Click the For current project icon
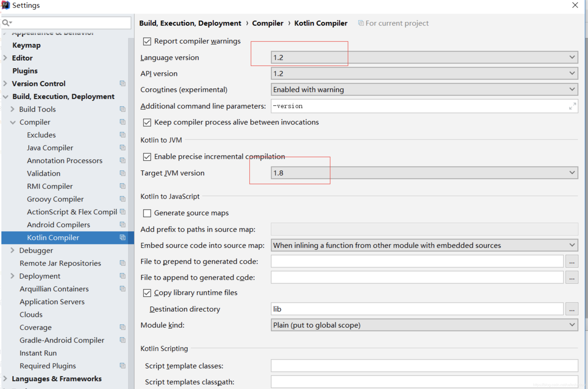 (x=361, y=23)
